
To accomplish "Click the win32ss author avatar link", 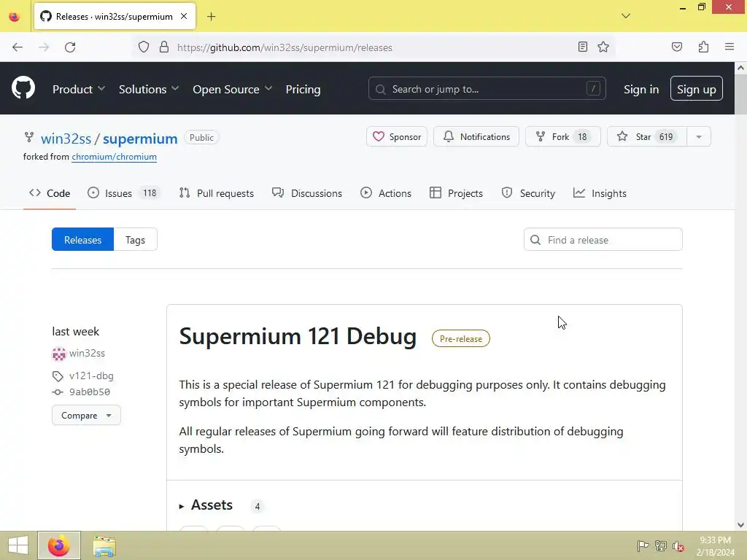I will click(x=59, y=354).
